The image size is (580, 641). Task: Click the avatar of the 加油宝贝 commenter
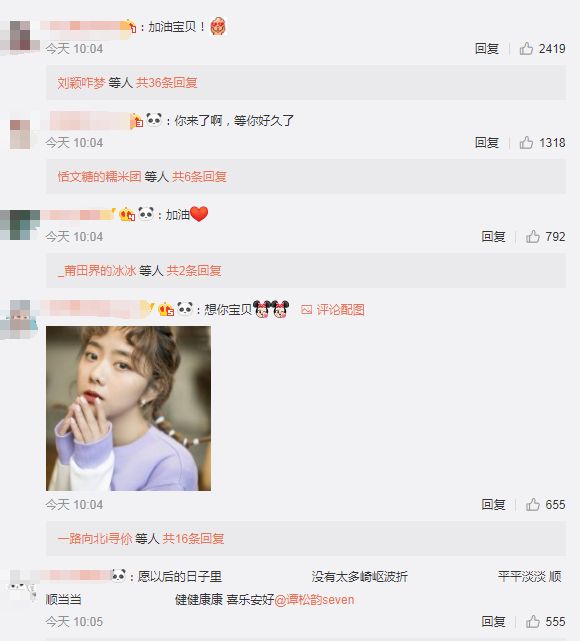(x=20, y=36)
